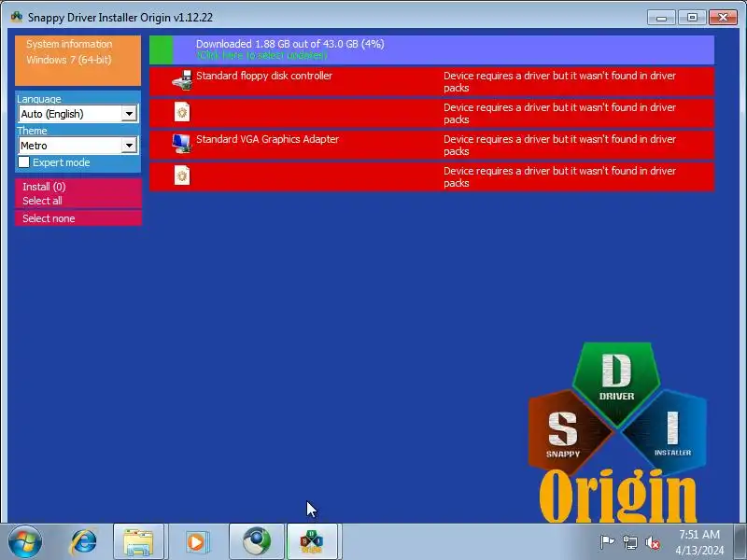Click the Snappy Driver Installer title bar icon
The width and height of the screenshot is (747, 560).
(x=17, y=17)
